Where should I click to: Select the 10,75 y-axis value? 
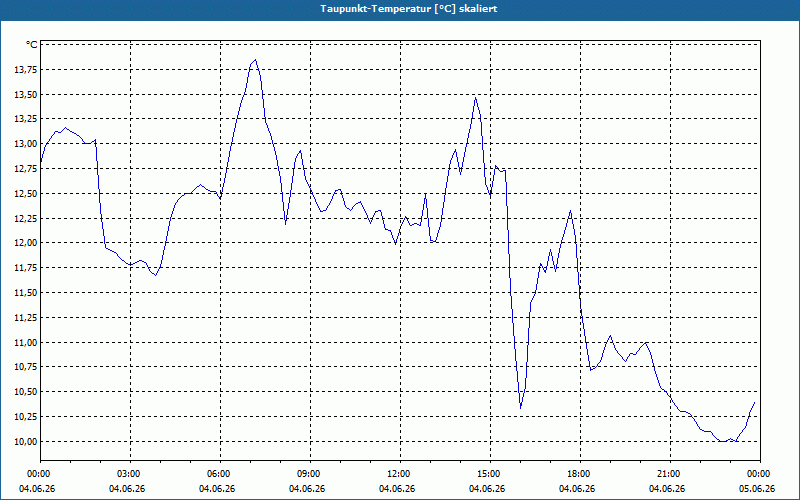coord(24,367)
